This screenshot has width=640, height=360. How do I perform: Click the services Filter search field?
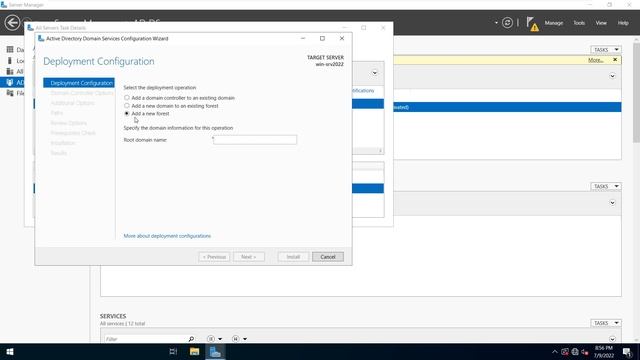[145, 339]
